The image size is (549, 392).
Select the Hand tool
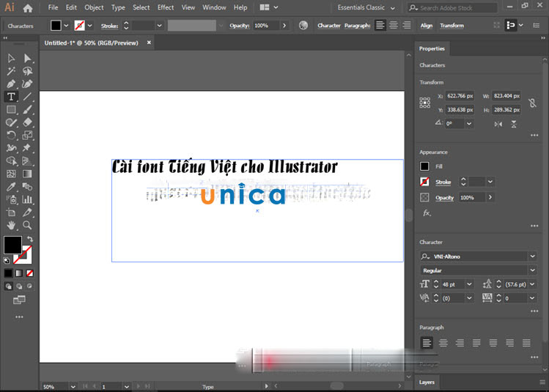pos(11,225)
